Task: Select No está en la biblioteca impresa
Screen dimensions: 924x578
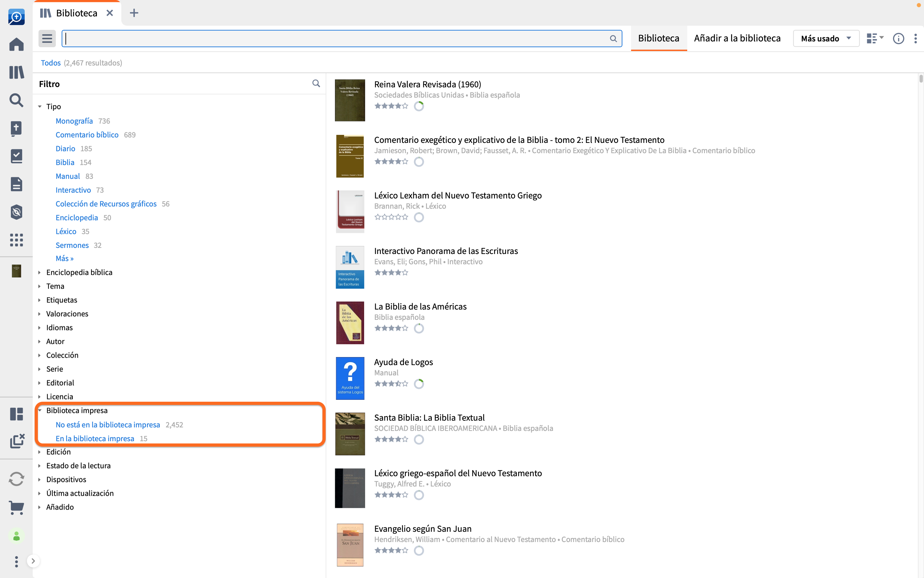Action: click(x=108, y=425)
